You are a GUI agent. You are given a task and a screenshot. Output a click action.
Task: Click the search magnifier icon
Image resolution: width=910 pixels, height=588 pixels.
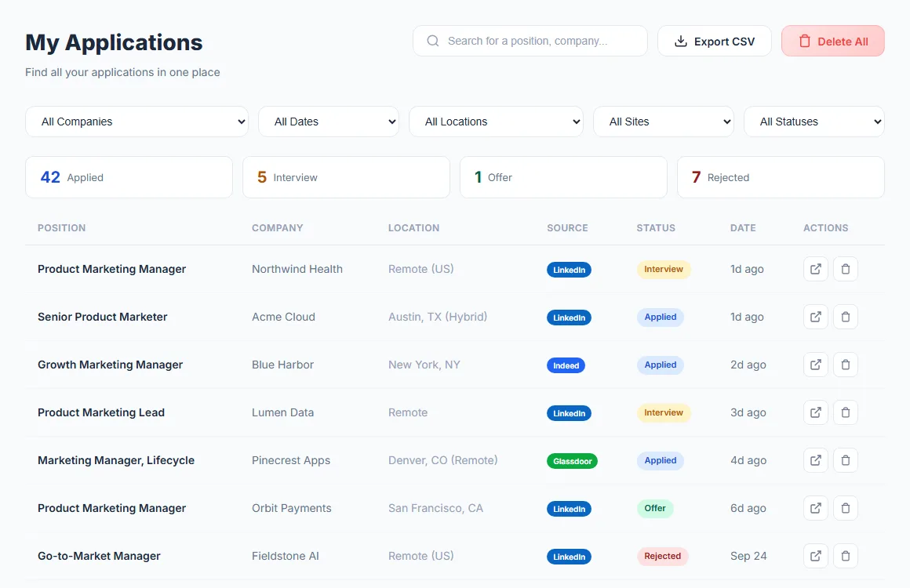pos(433,42)
